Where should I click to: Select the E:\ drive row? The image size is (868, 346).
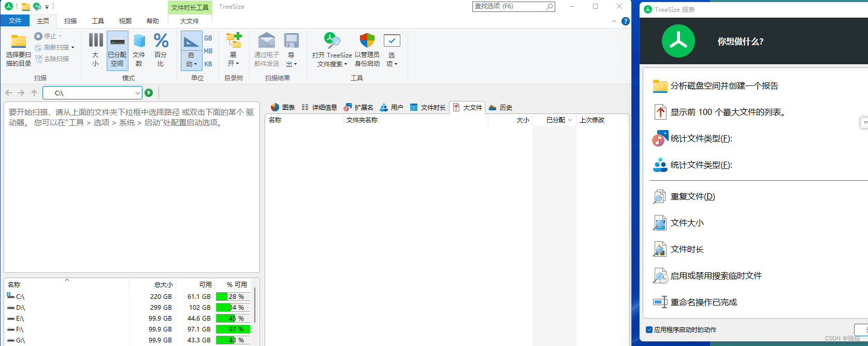[x=128, y=319]
